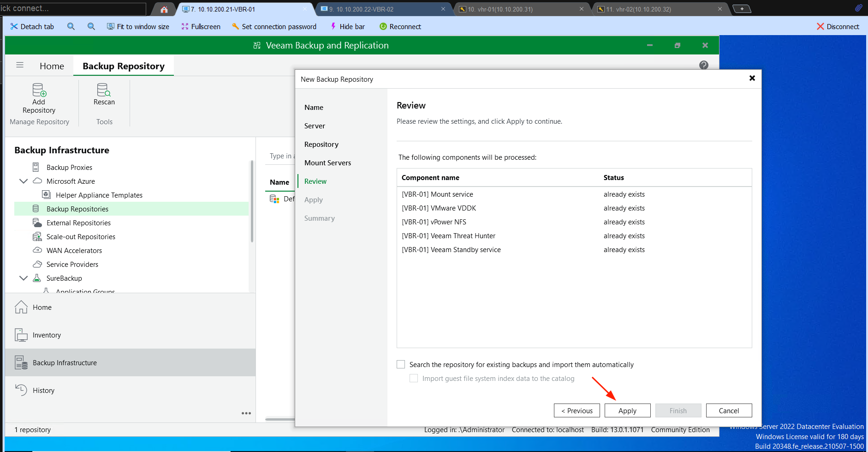Go to the Server wizard step
Viewport: 868px width, 452px height.
tap(315, 126)
